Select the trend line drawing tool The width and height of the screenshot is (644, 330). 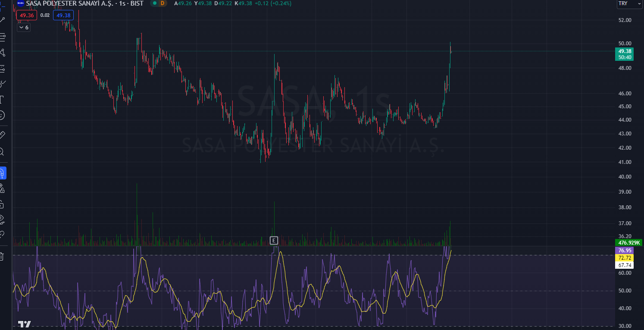[x=2, y=20]
